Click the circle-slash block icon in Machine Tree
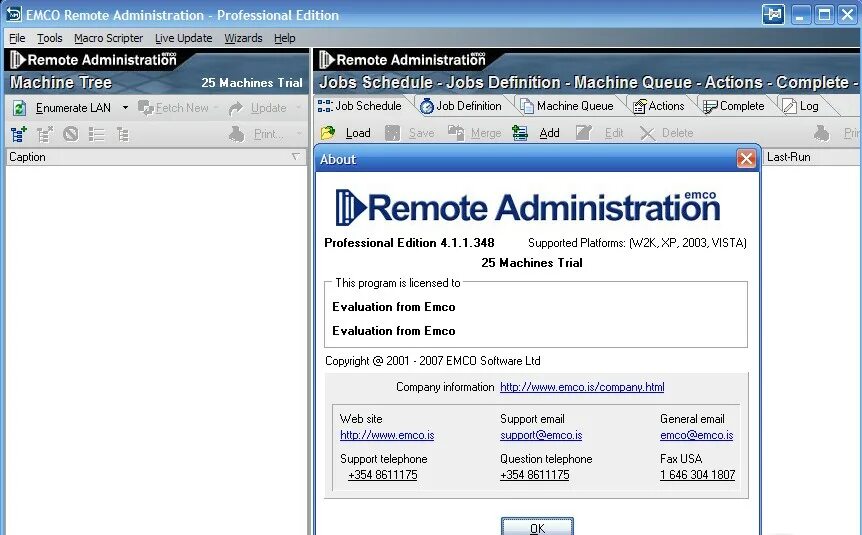The height and width of the screenshot is (535, 862). (70, 134)
